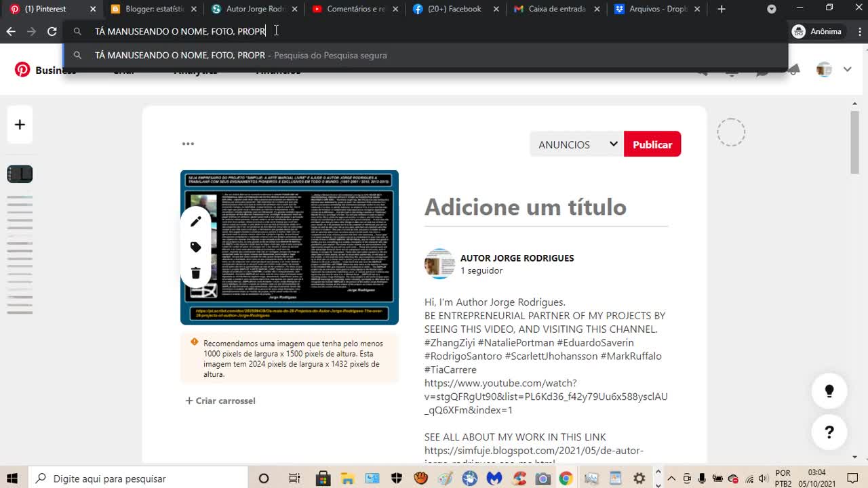Click the browser address bar text

[x=180, y=32]
